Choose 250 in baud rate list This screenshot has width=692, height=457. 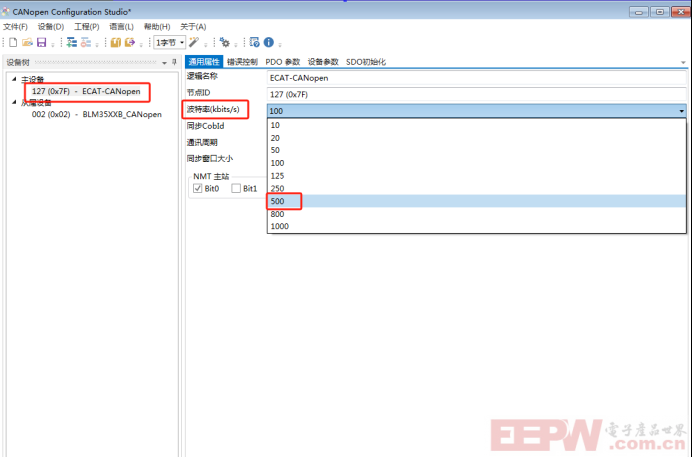[476, 189]
